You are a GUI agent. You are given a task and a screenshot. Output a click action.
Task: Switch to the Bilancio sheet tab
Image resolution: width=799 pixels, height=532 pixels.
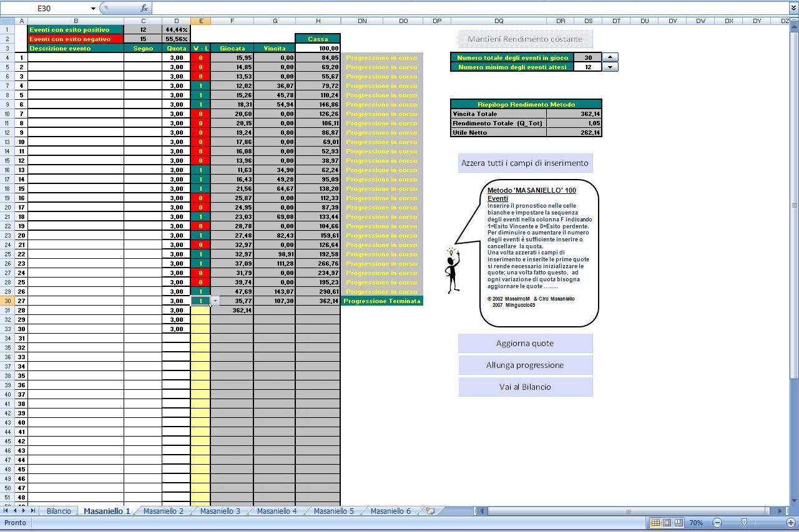[x=59, y=511]
